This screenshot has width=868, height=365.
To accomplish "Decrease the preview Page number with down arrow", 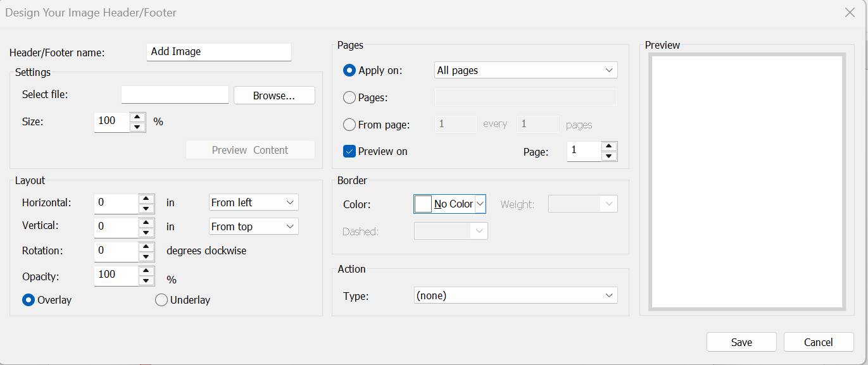I will [609, 156].
